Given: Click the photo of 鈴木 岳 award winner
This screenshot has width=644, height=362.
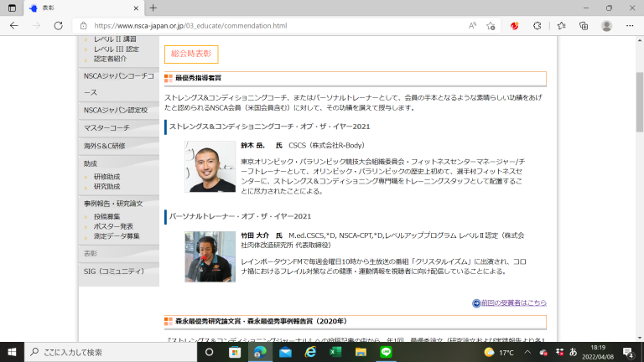Looking at the screenshot, I should 210,167.
